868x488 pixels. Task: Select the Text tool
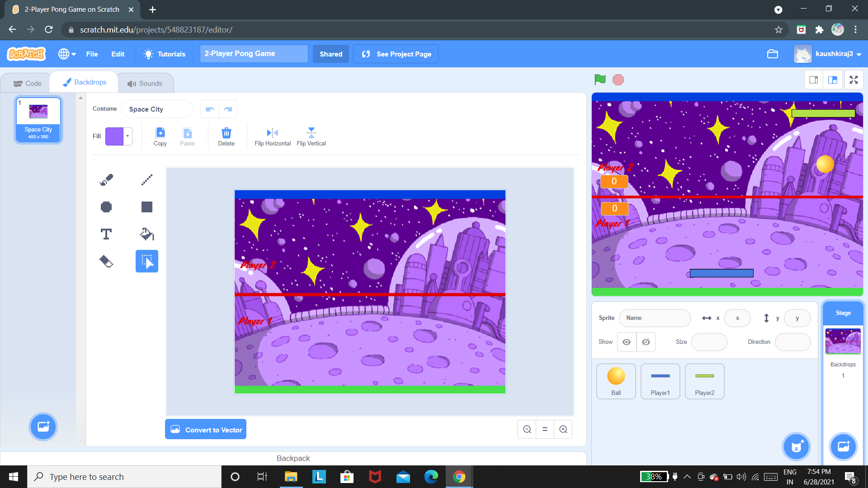(106, 234)
